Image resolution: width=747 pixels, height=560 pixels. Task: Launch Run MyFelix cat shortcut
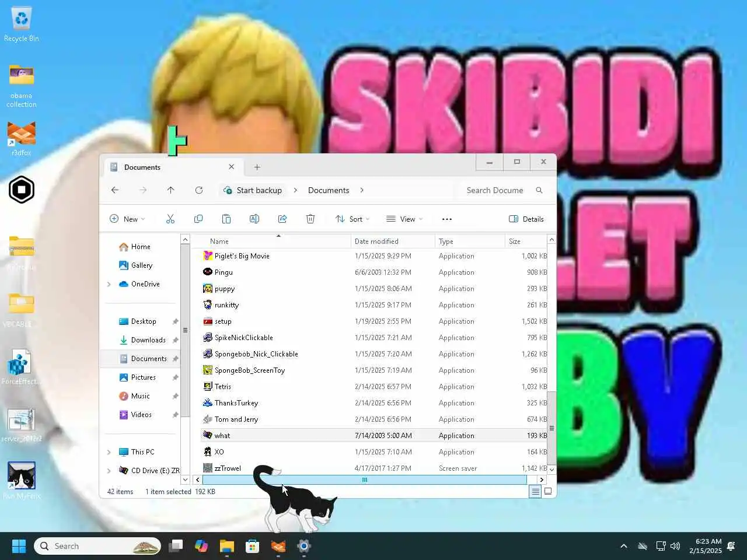22,481
